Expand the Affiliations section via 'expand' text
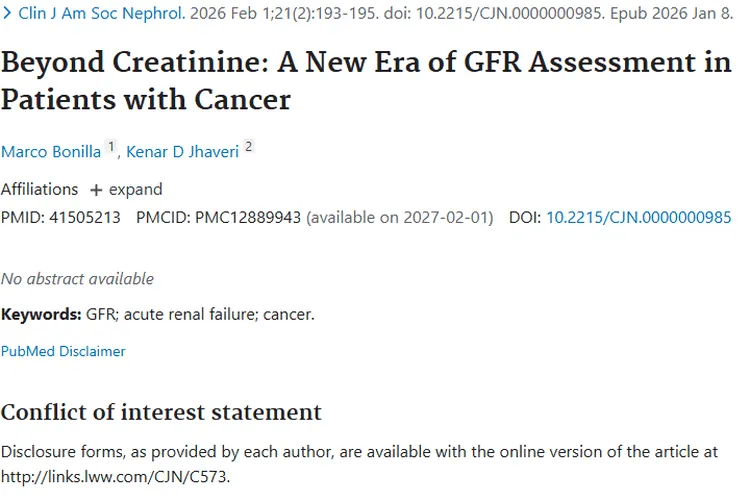Screen dimensions: 750x500 [x=135, y=189]
